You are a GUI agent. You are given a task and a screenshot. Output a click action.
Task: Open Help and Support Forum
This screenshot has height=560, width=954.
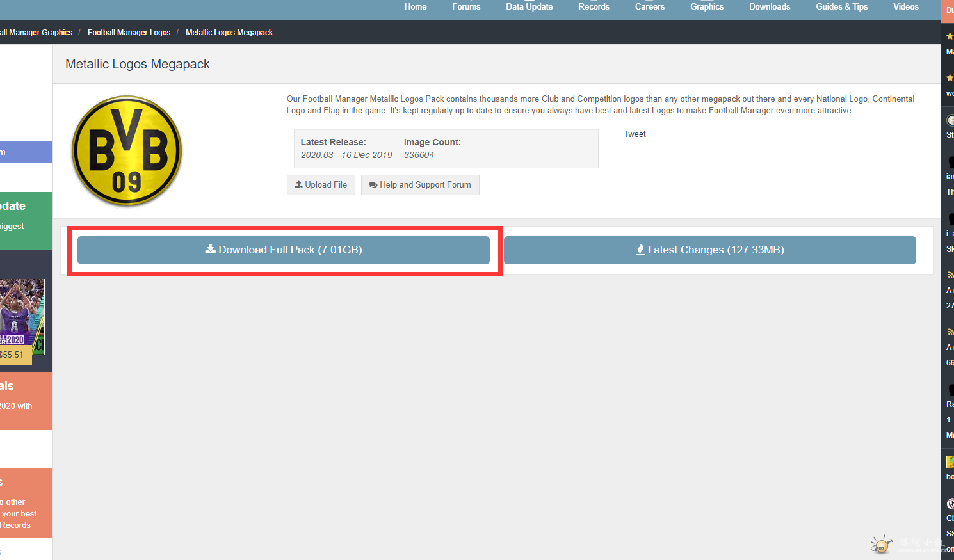click(420, 185)
